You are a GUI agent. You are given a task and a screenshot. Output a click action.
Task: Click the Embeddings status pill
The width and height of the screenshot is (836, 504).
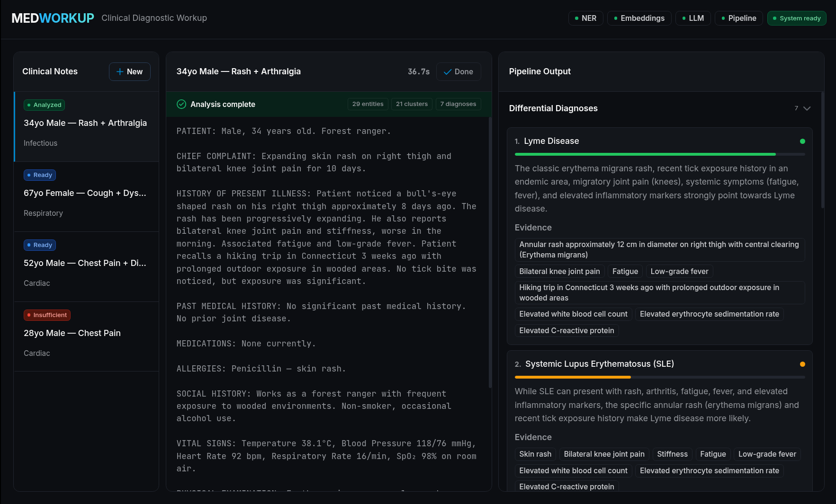click(x=639, y=18)
